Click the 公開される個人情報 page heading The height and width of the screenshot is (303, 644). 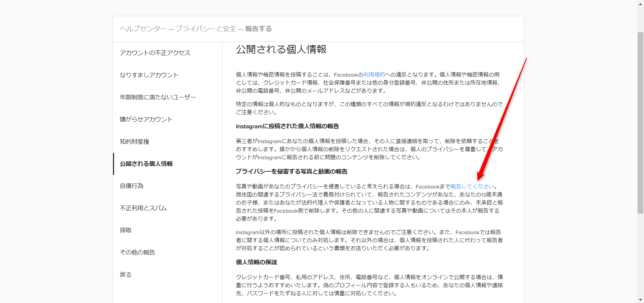coord(281,49)
